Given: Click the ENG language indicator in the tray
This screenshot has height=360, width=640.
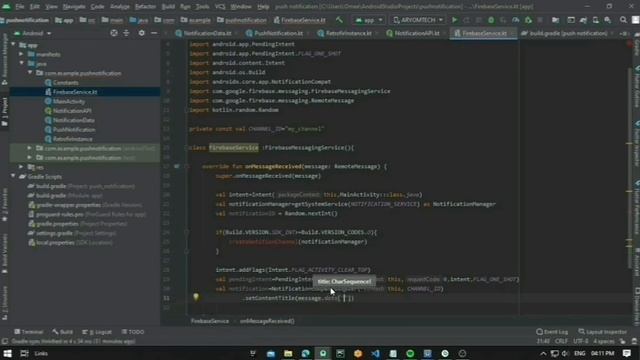Looking at the screenshot, I should [580, 353].
